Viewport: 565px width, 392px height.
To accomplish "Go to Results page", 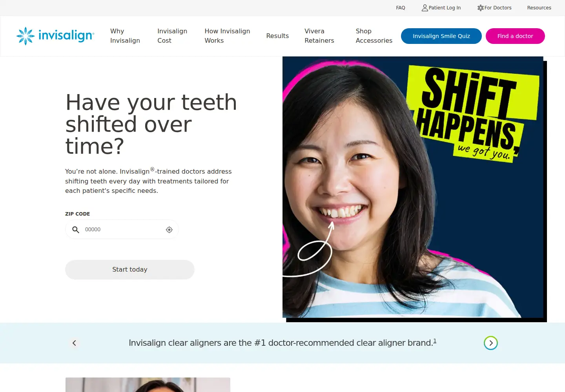I will (x=277, y=36).
